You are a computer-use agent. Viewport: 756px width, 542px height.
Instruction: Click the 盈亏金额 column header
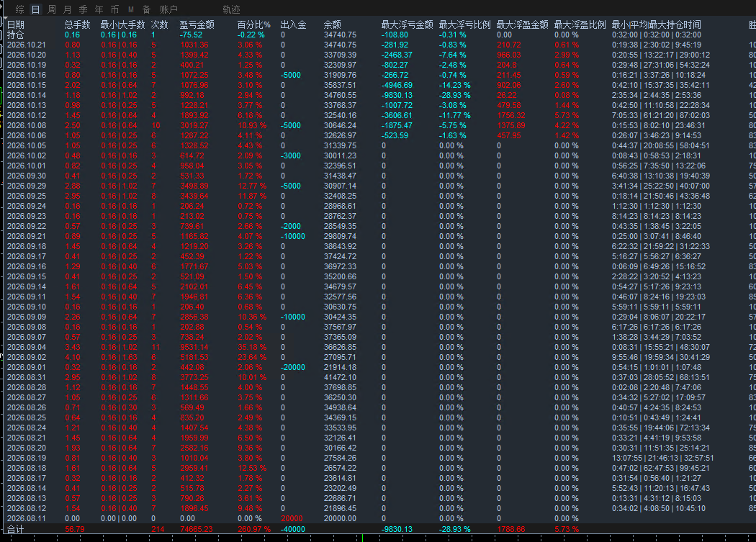[x=197, y=24]
